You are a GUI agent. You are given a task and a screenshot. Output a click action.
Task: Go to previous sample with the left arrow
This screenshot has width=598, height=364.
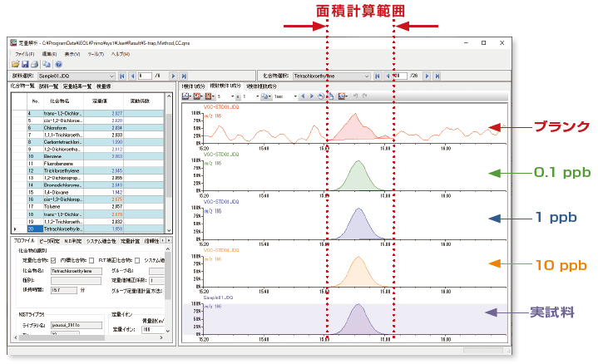pos(132,76)
